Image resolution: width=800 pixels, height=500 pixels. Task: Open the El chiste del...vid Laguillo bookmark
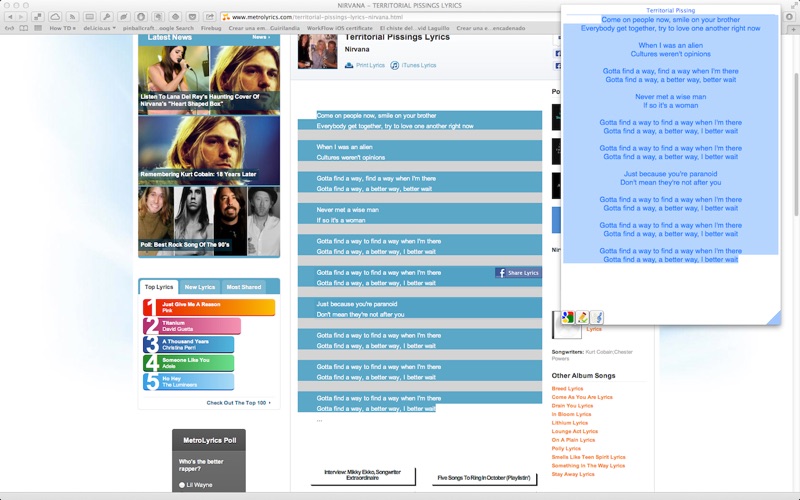pos(414,28)
